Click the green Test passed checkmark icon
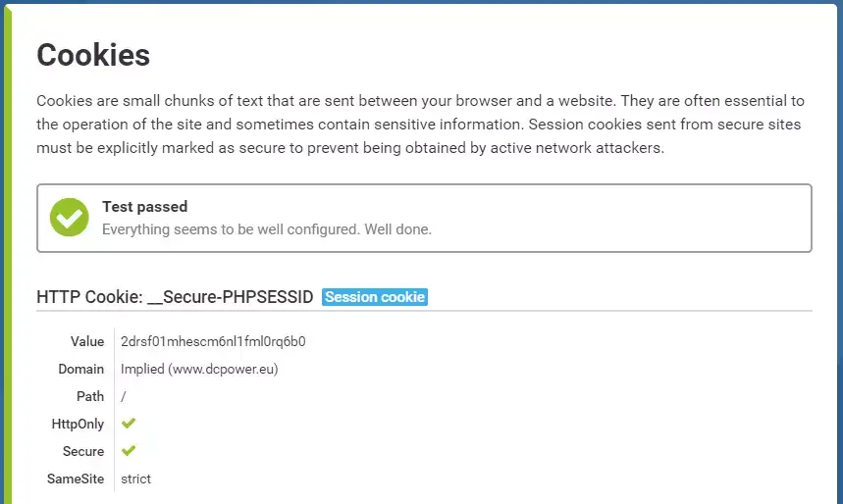Image resolution: width=843 pixels, height=504 pixels. [70, 217]
